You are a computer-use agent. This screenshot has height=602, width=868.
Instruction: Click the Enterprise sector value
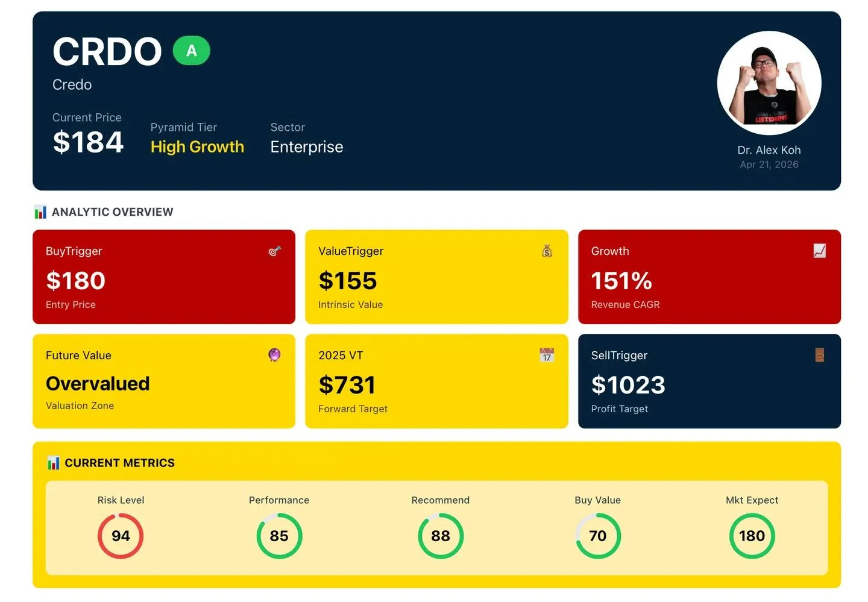click(307, 147)
